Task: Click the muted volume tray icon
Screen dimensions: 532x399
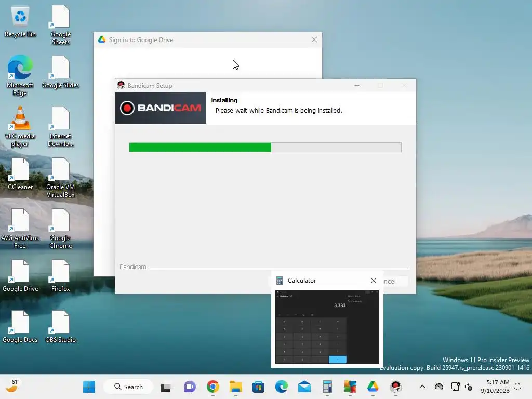Action: [469, 387]
